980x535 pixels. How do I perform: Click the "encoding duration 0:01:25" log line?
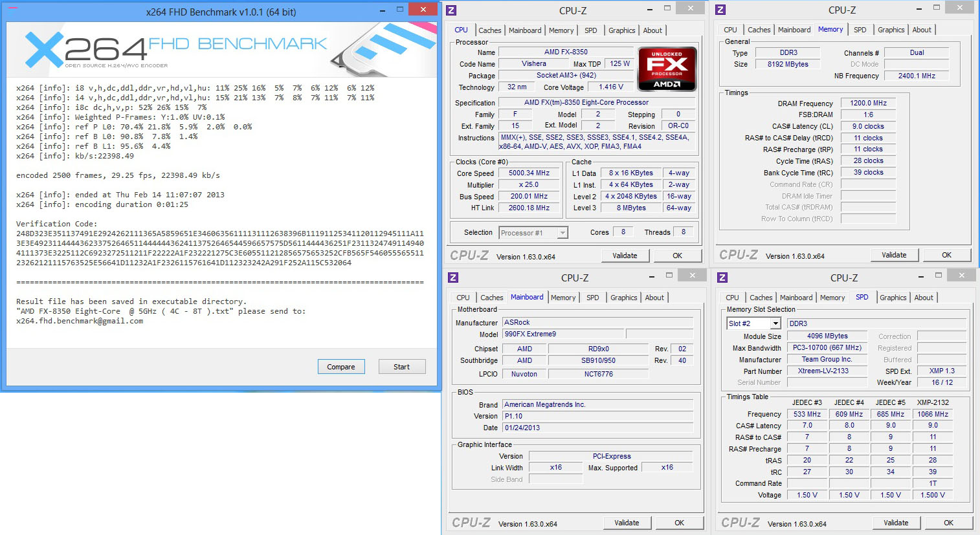click(x=102, y=204)
